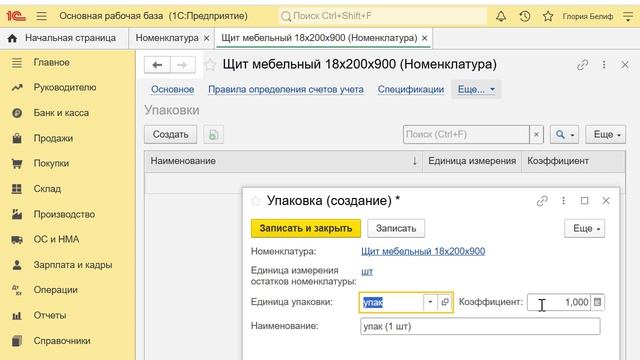Open three-dot menu in Упаковка dialog

coord(563,201)
